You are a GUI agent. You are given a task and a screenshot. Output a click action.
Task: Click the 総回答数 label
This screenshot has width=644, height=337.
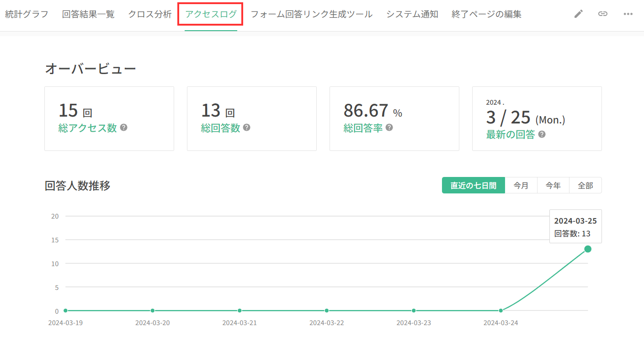point(220,128)
